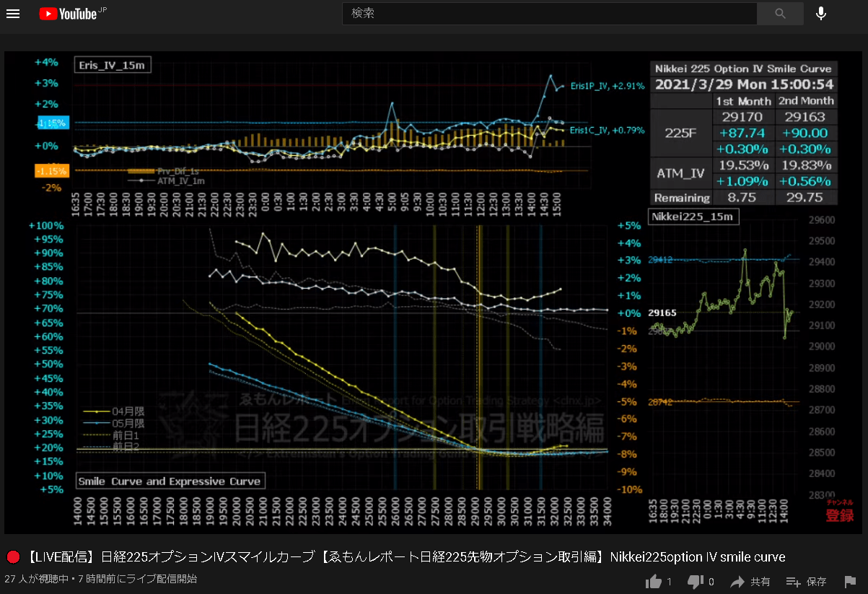The height and width of the screenshot is (594, 868).
Task: Click the blue 29412 level label
Action: (x=660, y=259)
